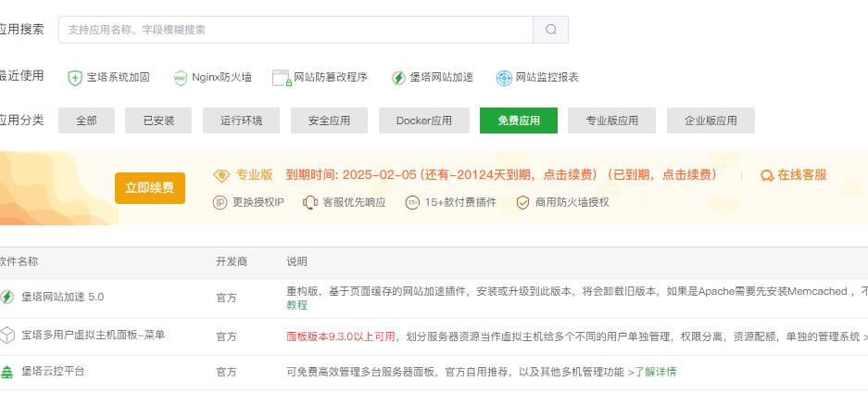Click the 宝塔系统加固 shield icon
This screenshot has width=868, height=394.
75,78
